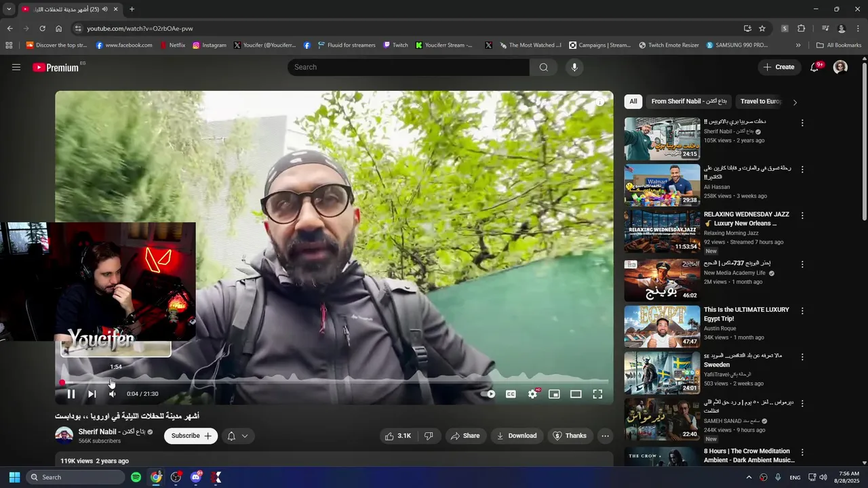The image size is (868, 488).
Task: Start voice search with microphone
Action: point(574,67)
